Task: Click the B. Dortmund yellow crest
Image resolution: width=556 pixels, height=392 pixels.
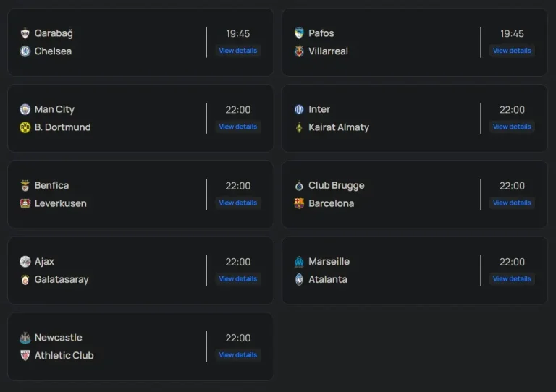Action: (25, 127)
